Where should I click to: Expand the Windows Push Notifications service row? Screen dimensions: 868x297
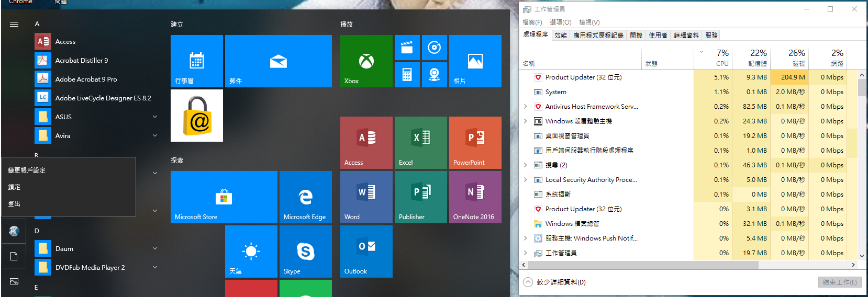point(526,238)
